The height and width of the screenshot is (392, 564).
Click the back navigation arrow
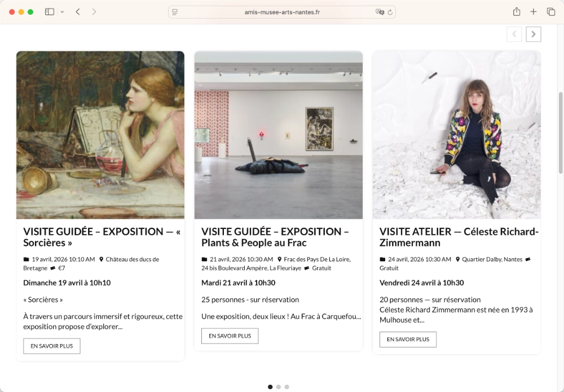point(77,11)
